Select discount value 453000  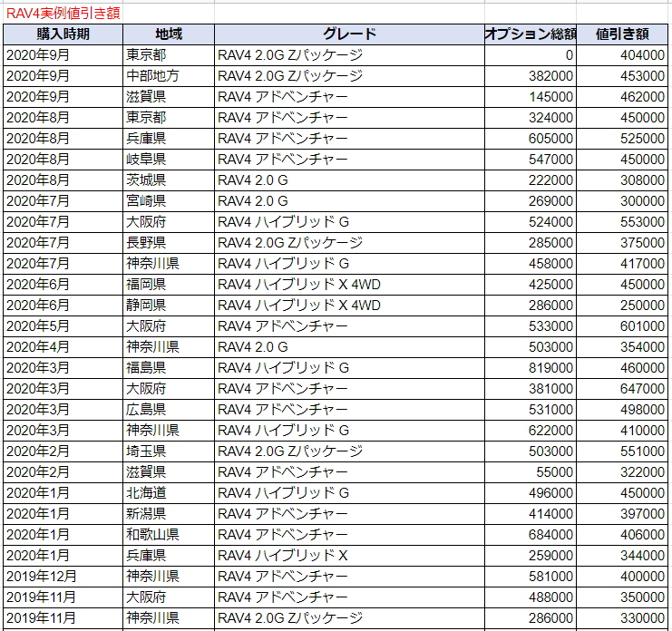(622, 76)
